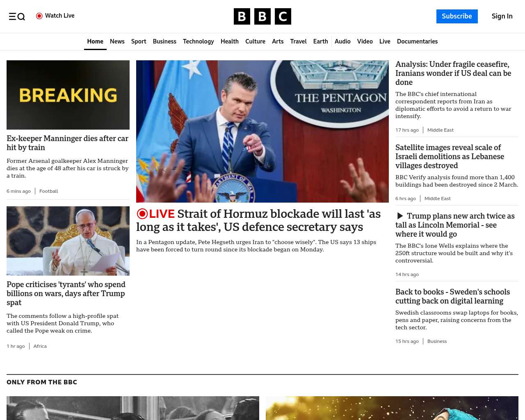
Task: Switch to the Sport section
Action: [x=139, y=41]
